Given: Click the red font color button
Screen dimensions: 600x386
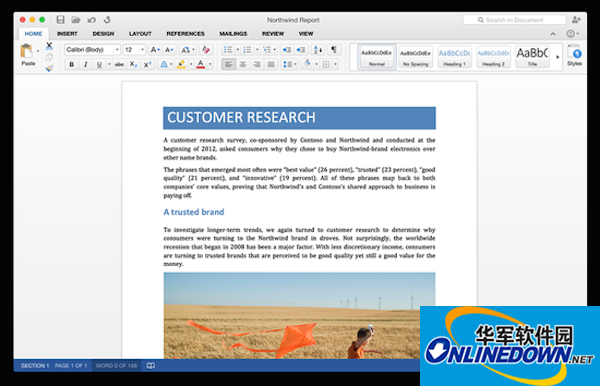Looking at the screenshot, I should pos(201,65).
